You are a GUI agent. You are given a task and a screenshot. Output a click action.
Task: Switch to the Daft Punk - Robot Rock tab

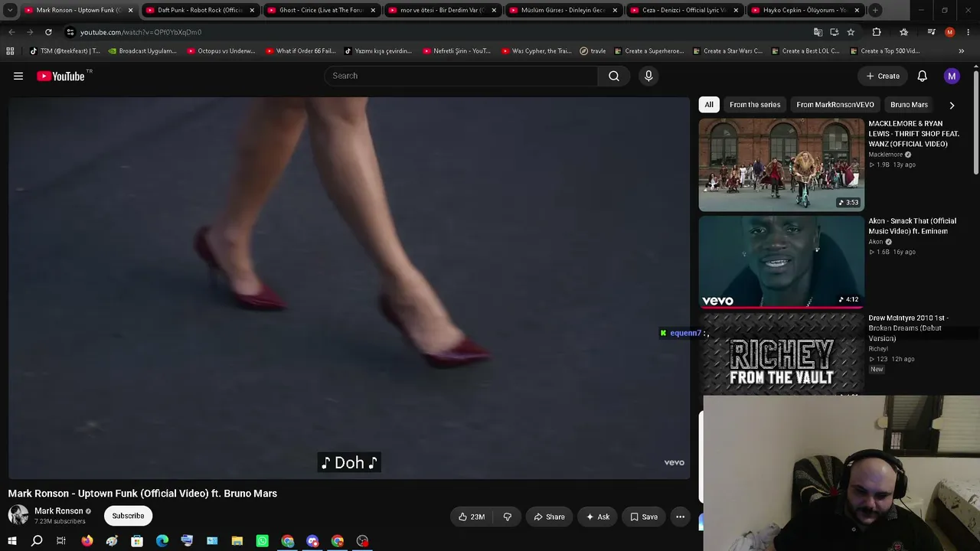(x=201, y=10)
